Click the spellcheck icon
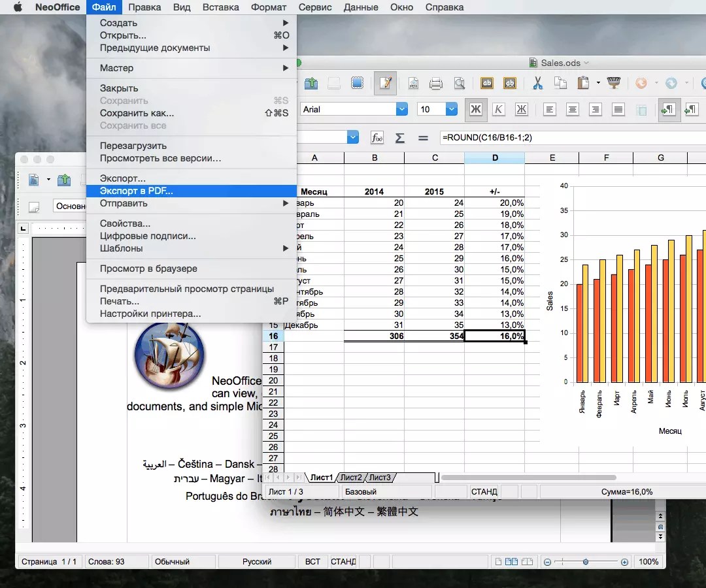 click(x=487, y=83)
